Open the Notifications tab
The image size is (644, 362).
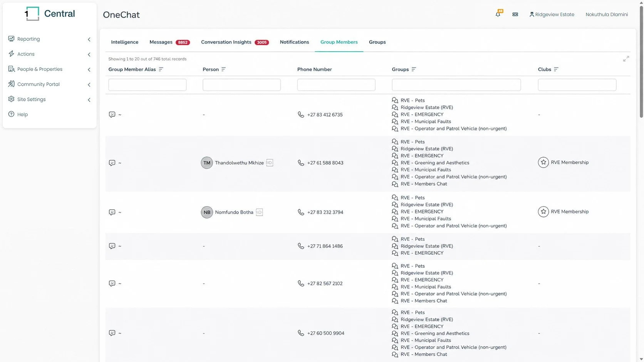pyautogui.click(x=294, y=42)
